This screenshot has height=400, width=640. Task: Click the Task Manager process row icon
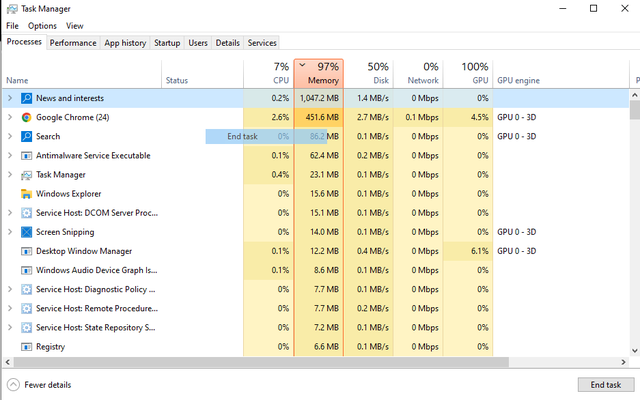pyautogui.click(x=27, y=175)
